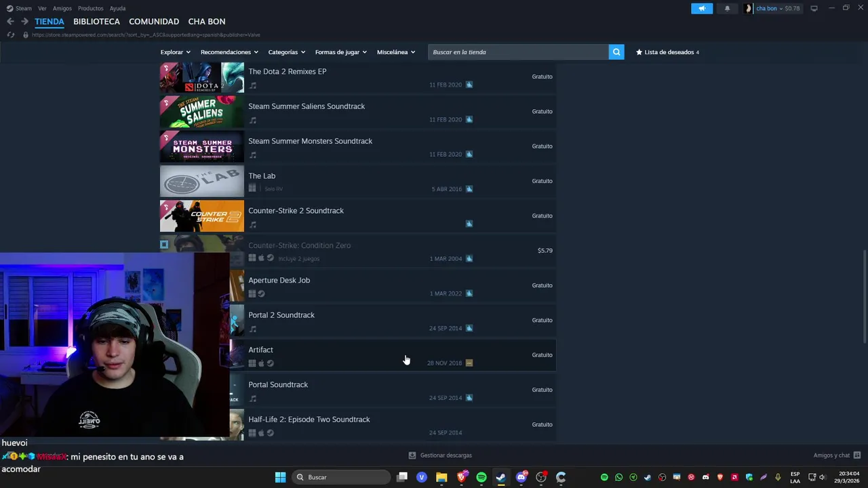Expand the Miscelánea dropdown
Viewport: 868px width, 488px height.
[x=396, y=52]
